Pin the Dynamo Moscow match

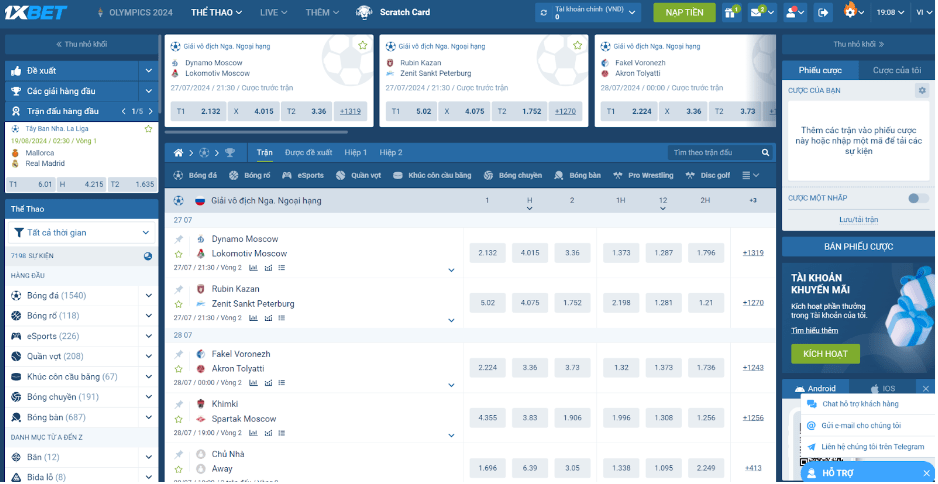pos(178,239)
